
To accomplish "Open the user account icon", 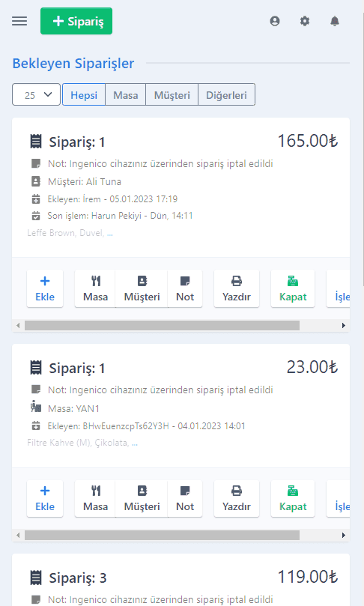I will [275, 21].
